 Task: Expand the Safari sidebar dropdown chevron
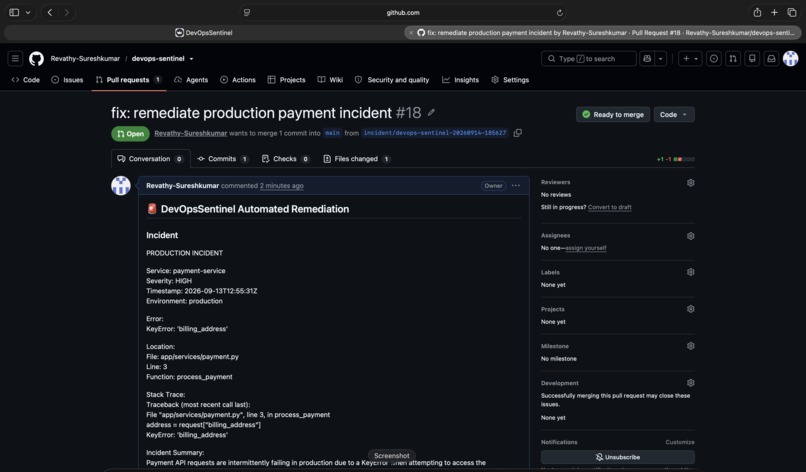[x=28, y=12]
